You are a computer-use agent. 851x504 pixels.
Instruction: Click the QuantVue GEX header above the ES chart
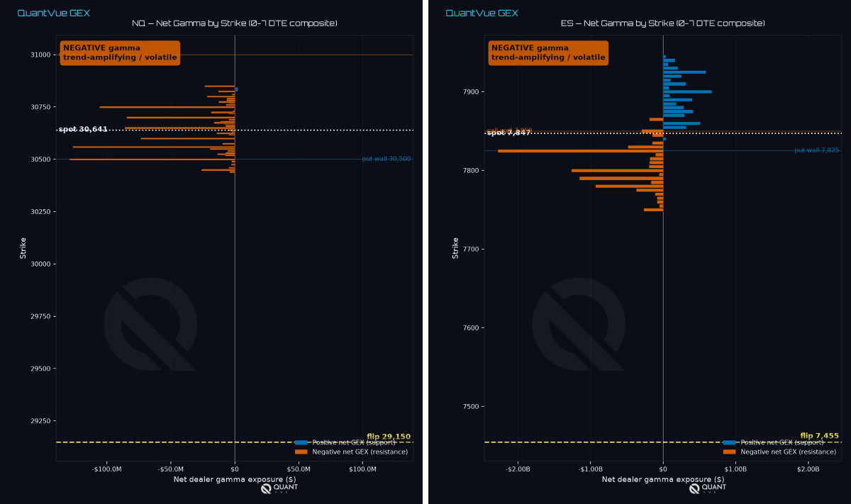pyautogui.click(x=482, y=13)
